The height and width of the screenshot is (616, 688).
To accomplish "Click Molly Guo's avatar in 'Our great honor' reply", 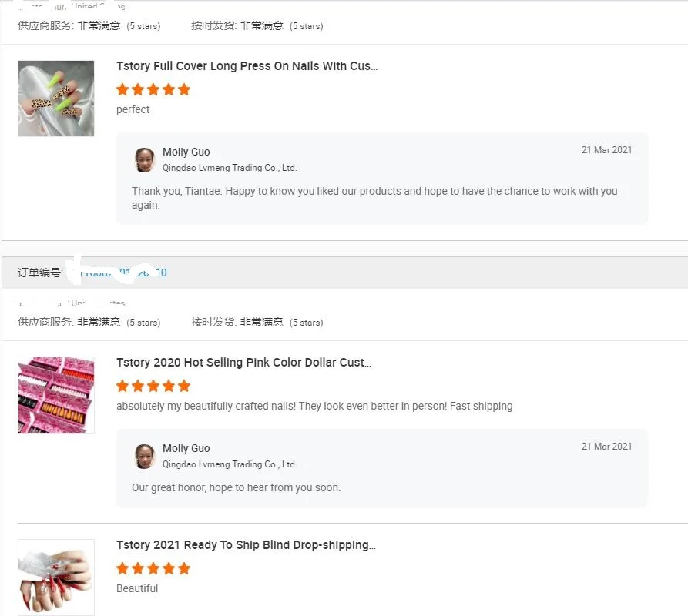I will click(144, 456).
